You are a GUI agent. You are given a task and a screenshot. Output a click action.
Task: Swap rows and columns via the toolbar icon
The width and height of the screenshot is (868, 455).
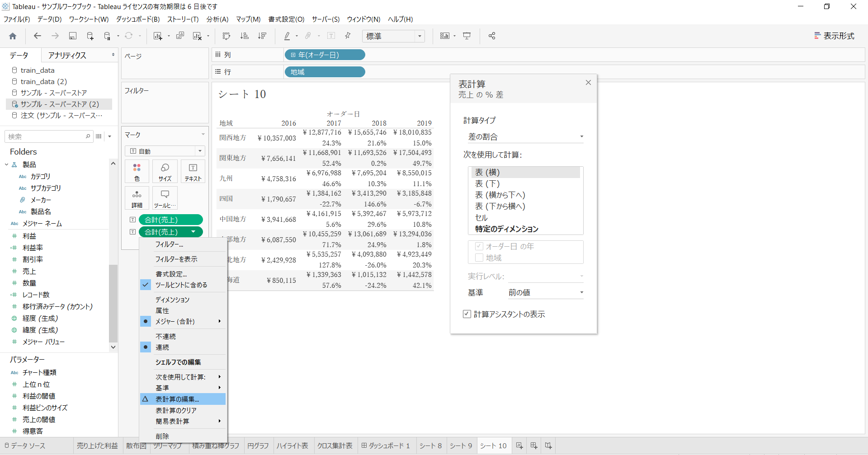226,36
